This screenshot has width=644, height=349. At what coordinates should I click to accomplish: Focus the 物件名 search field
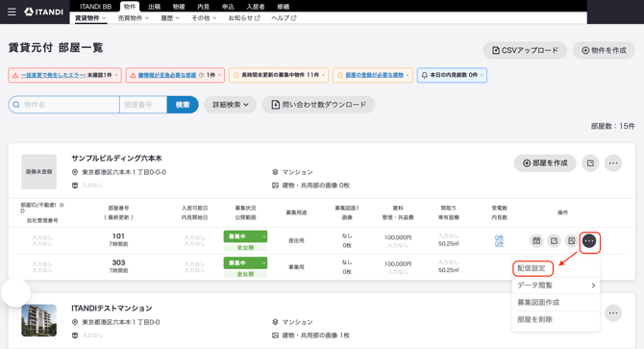(64, 105)
